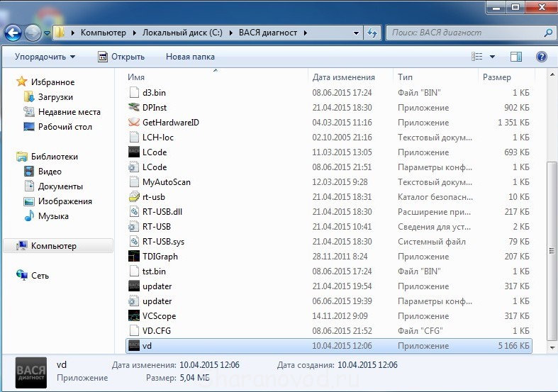The width and height of the screenshot is (558, 392).
Task: Toggle the preview pane icon
Action: coord(516,57)
